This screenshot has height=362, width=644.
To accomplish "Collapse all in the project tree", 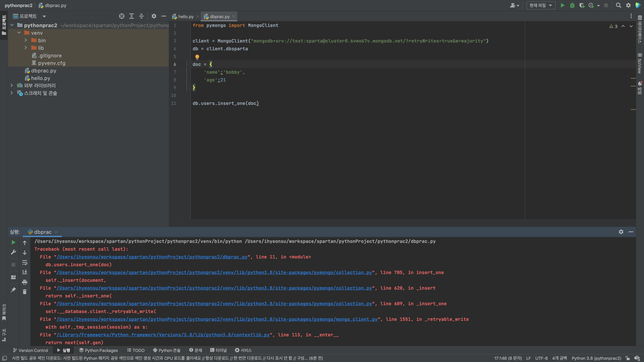I will click(x=141, y=16).
